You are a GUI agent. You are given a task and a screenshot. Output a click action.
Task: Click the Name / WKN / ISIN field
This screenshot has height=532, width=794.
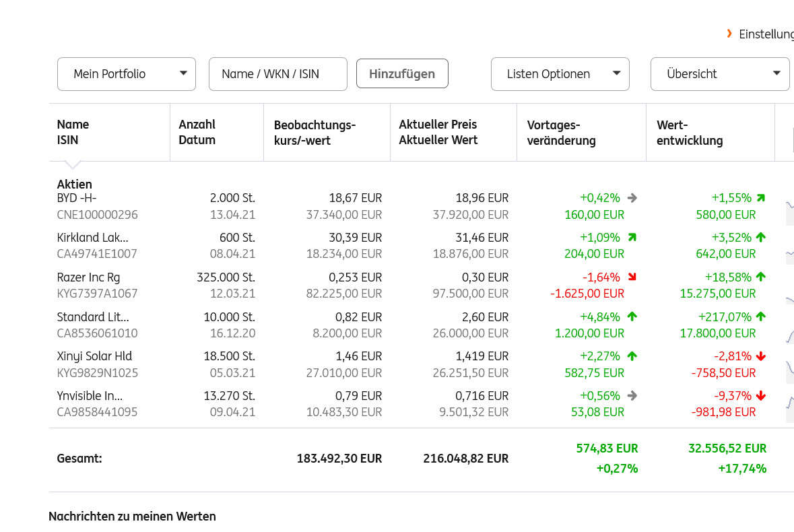tap(278, 74)
